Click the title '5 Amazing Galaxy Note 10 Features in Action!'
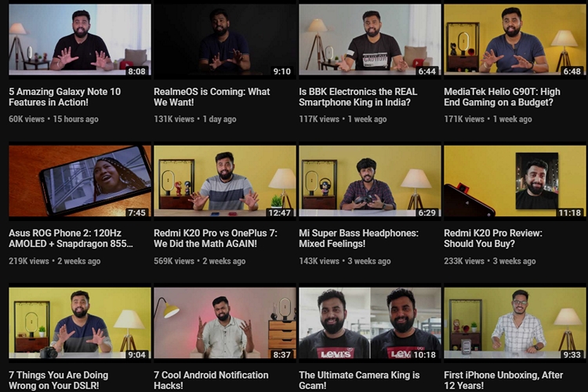The height and width of the screenshot is (392, 588). (65, 96)
